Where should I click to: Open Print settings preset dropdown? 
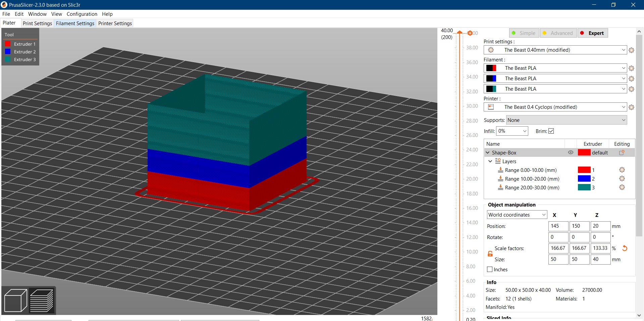(x=555, y=50)
